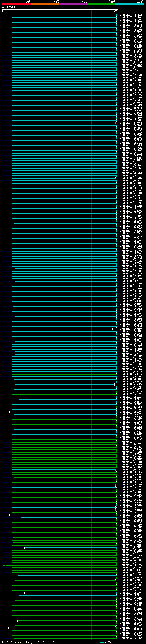
Task: Open hit UniRef100_A9TI47
Action: point(131,17)
